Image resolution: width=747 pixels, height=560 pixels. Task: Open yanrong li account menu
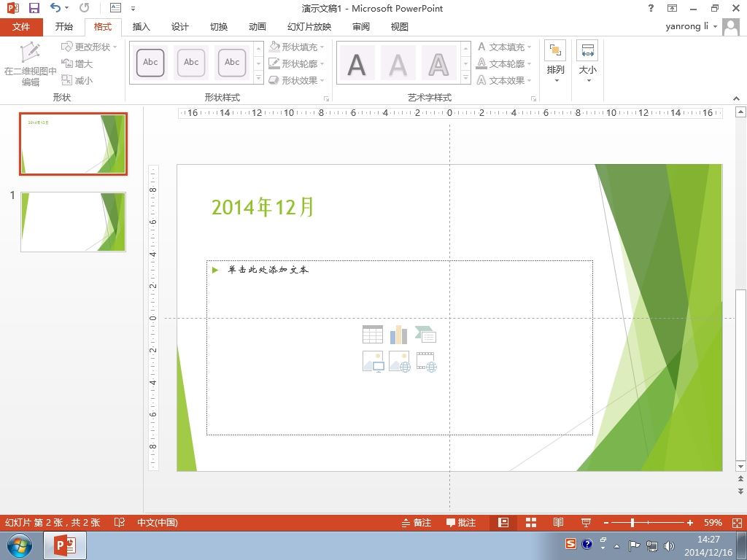tap(691, 26)
